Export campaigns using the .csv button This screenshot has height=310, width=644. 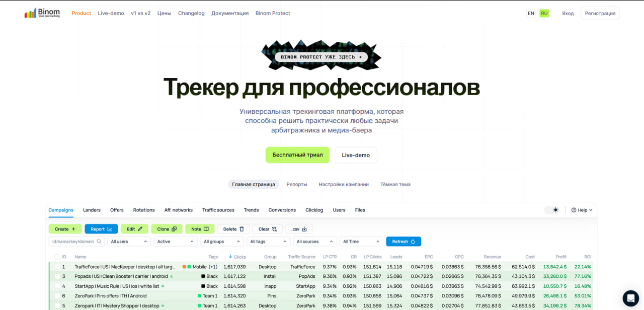pos(299,229)
